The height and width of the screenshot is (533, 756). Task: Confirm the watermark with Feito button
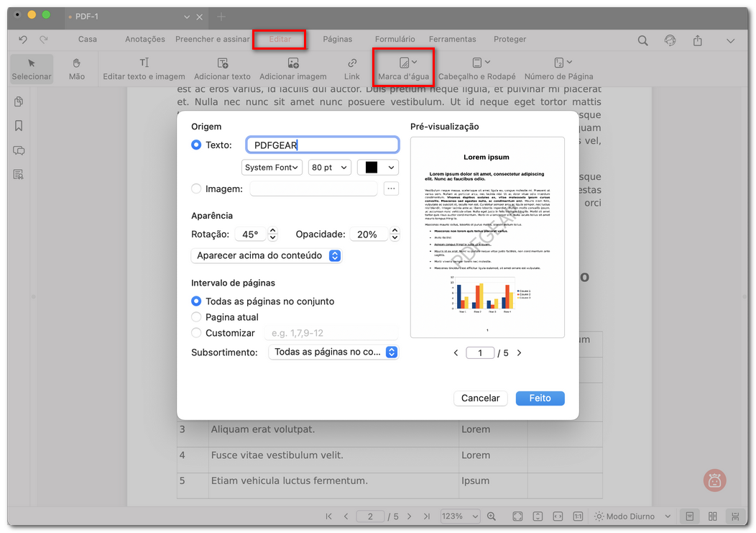[540, 398]
